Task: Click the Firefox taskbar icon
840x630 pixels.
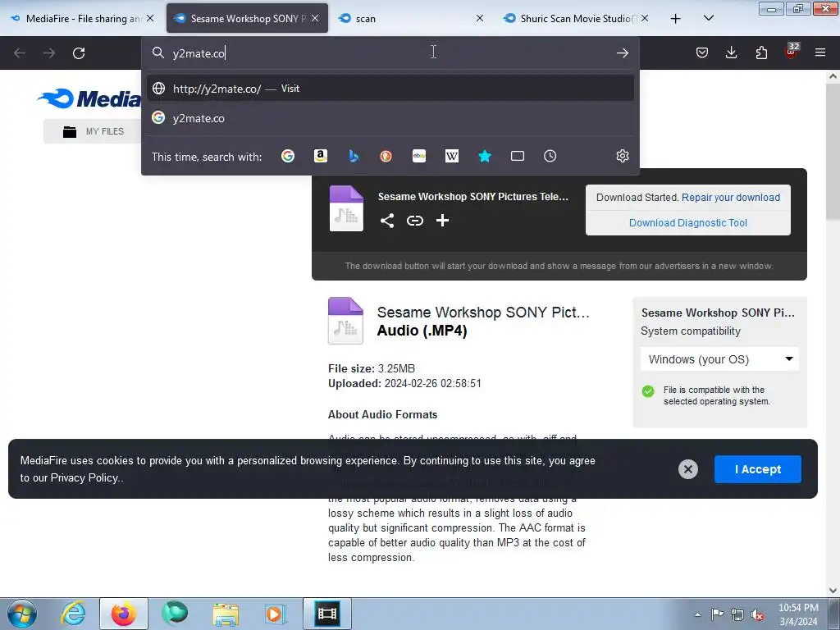Action: coord(124,614)
